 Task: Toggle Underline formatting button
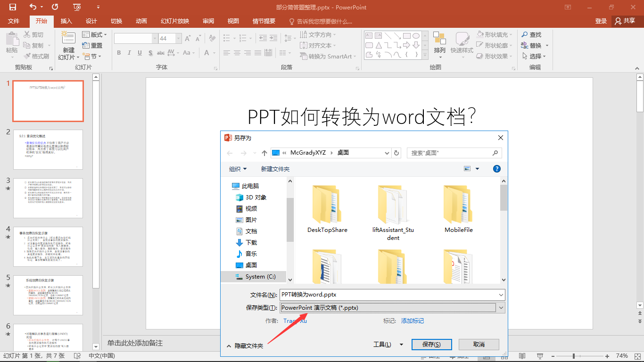tap(140, 53)
